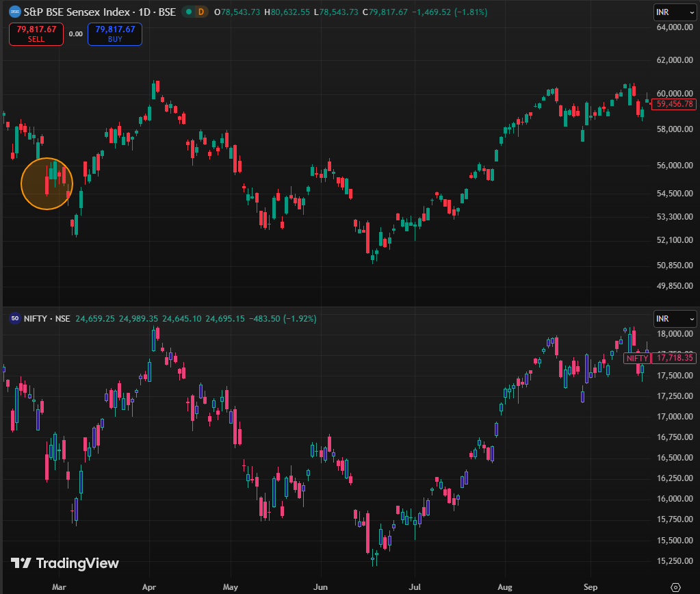This screenshot has height=594, width=700.
Task: Click the blue BUY price button
Action: [x=114, y=34]
